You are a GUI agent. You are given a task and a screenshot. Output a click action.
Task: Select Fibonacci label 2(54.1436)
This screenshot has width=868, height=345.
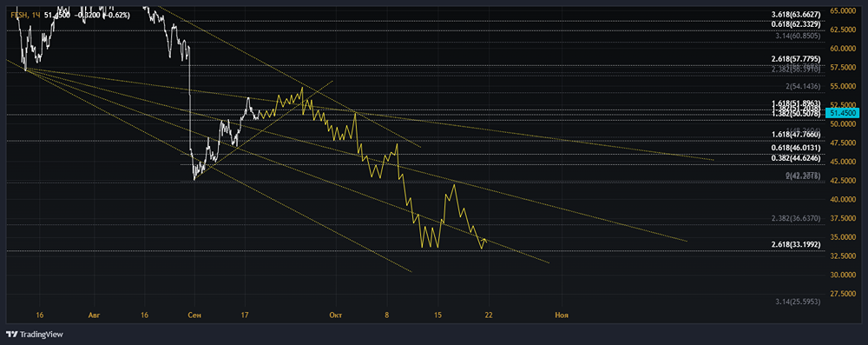tap(803, 87)
